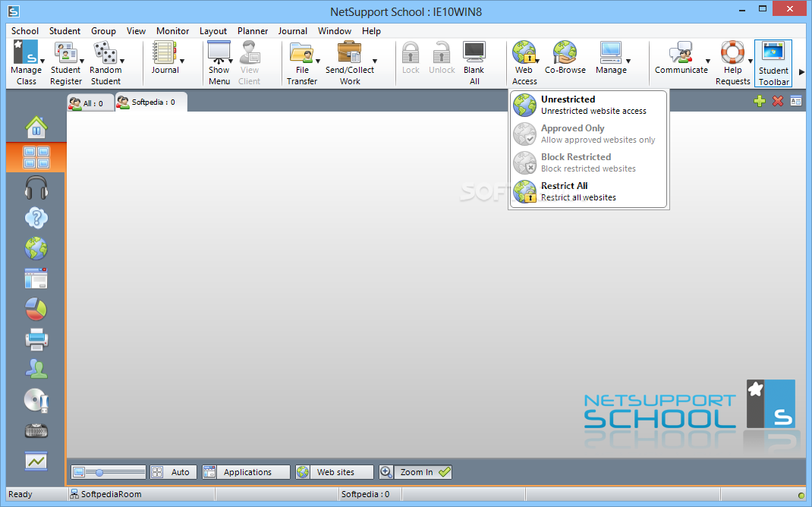This screenshot has width=812, height=507.
Task: Open the Window menu
Action: (x=335, y=31)
